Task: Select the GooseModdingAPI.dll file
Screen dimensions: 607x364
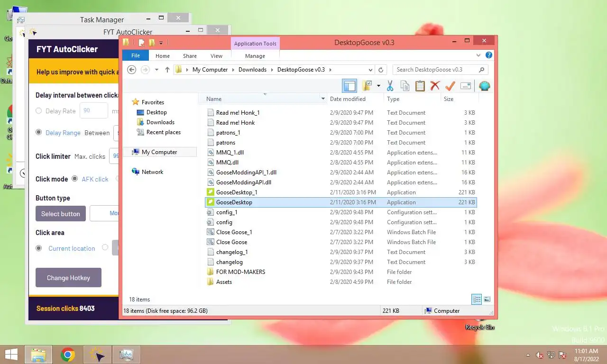Action: click(341, 182)
